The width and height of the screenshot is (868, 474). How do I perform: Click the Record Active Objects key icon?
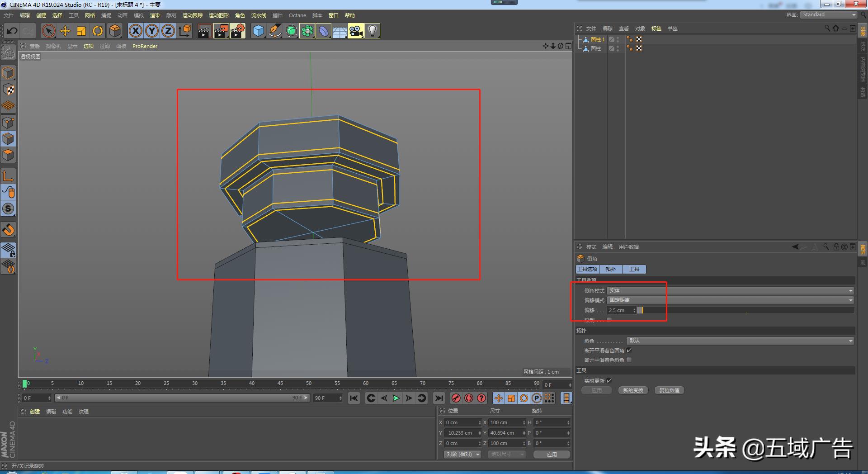coord(456,398)
